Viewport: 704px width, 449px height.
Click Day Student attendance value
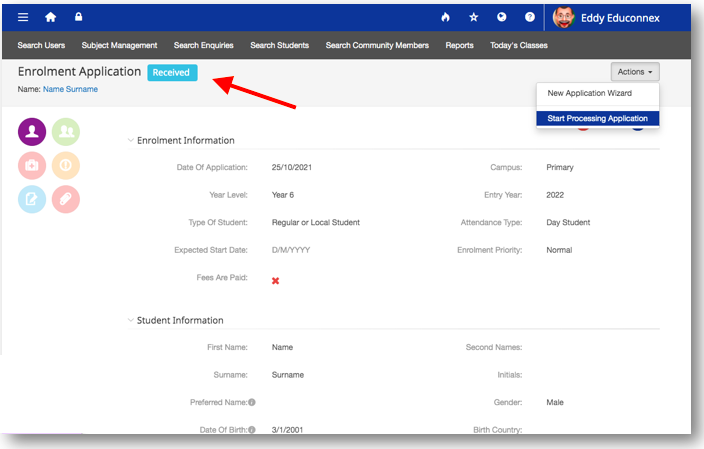coord(568,222)
